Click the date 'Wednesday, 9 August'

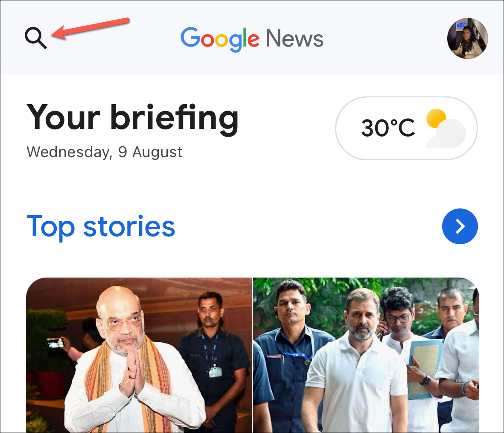(x=105, y=152)
